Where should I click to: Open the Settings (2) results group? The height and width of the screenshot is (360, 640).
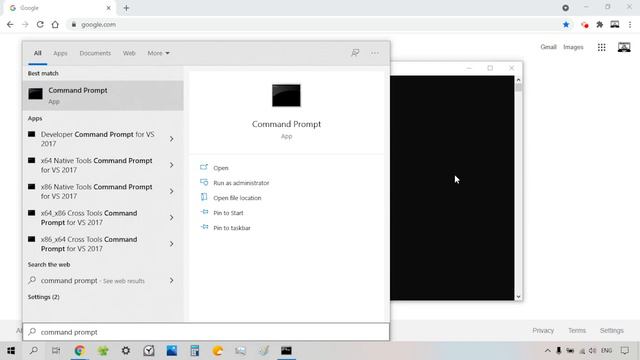coord(44,297)
